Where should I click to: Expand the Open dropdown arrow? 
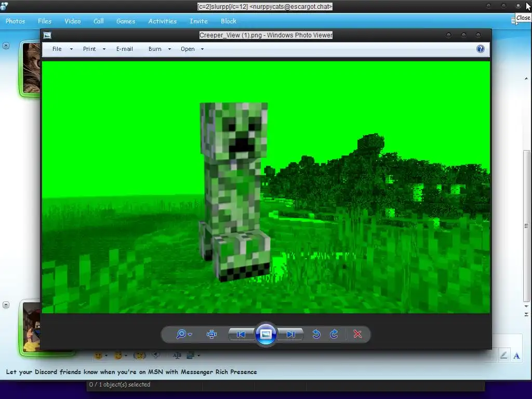coord(202,49)
